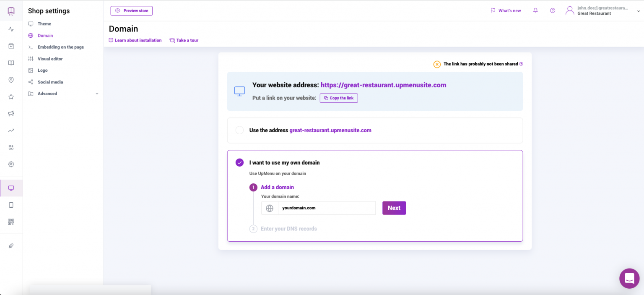Screen dimensions: 644x295
Task: Open the help question mark icon
Action: (x=553, y=10)
